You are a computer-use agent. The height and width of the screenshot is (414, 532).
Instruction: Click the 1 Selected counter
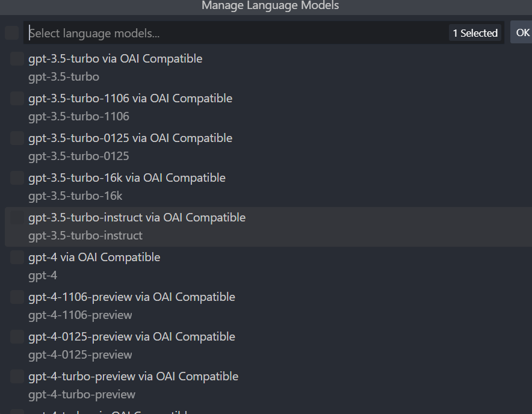click(475, 33)
